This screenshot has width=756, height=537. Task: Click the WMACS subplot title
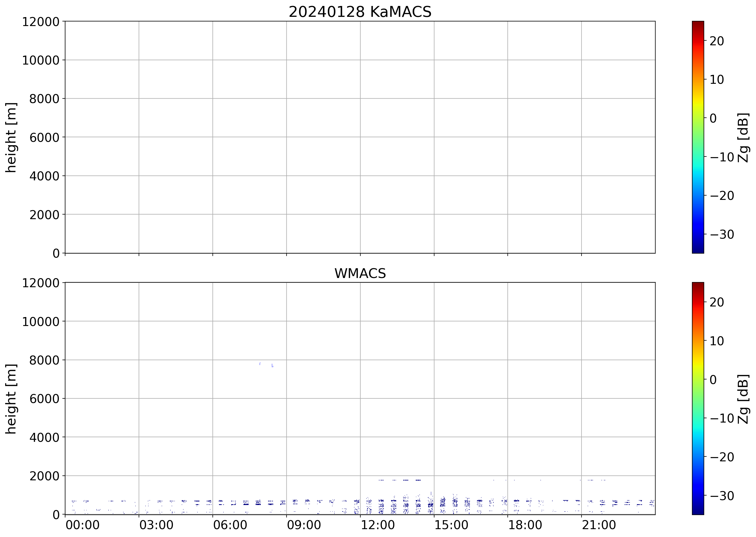point(360,273)
